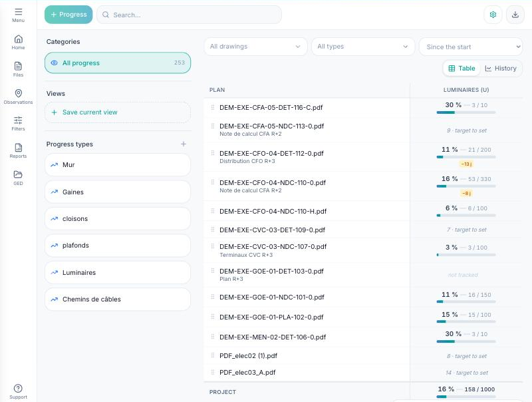The height and width of the screenshot is (402, 532).
Task: Click drag handle of DEM-EXE-CVC-03-DET-109-0.pdf row
Action: [213, 230]
